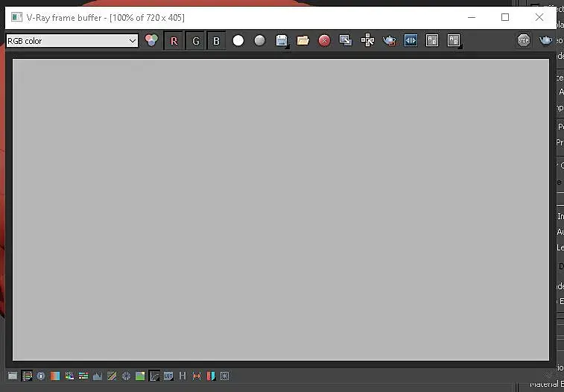Image resolution: width=564 pixels, height=392 pixels.
Task: Close the V-Ray frame buffer window
Action: [x=539, y=17]
